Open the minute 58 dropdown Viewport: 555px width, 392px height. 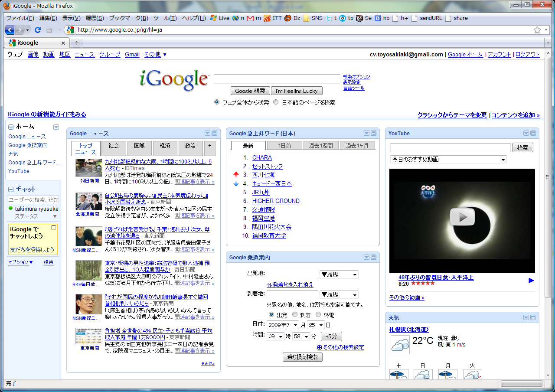coord(301,336)
